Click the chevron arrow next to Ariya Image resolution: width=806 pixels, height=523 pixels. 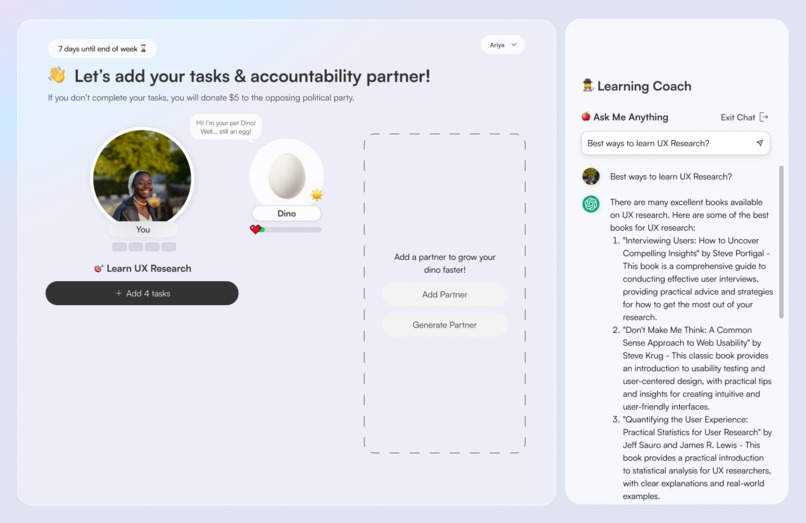point(514,45)
